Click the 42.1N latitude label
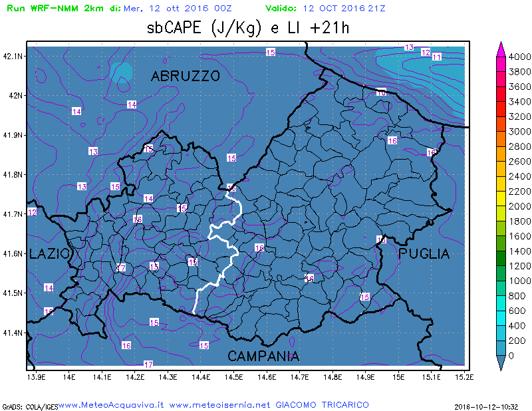 (x=13, y=56)
